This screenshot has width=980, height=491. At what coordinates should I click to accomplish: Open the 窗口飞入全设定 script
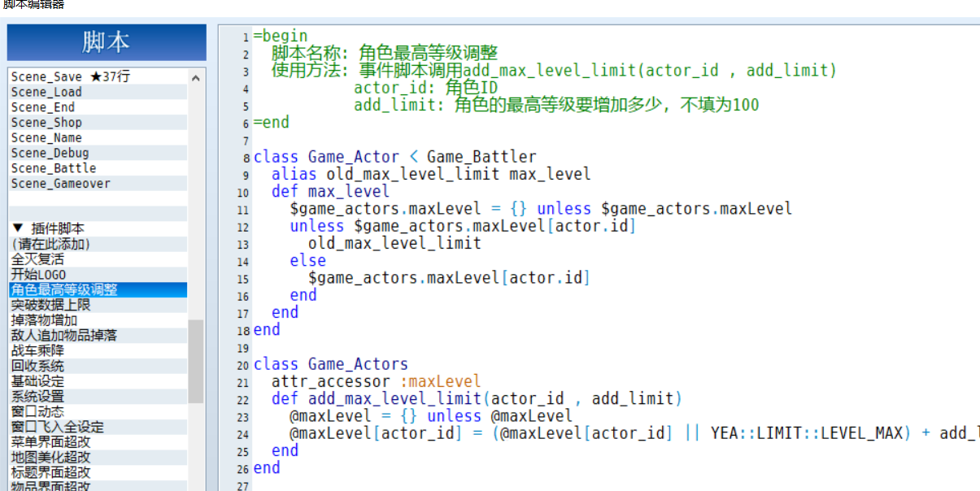[x=98, y=427]
